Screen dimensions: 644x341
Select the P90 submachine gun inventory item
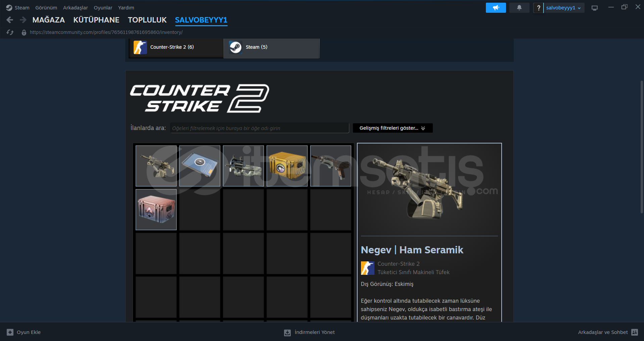pyautogui.click(x=243, y=166)
